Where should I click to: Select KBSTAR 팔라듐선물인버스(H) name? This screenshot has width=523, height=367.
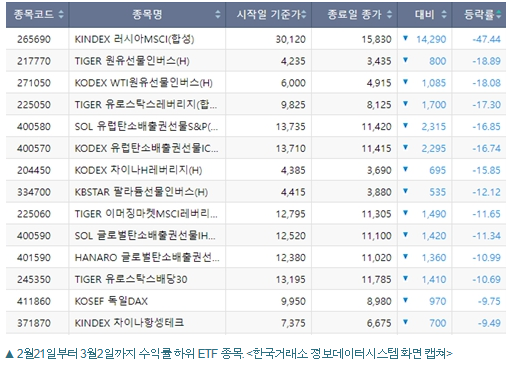141,192
